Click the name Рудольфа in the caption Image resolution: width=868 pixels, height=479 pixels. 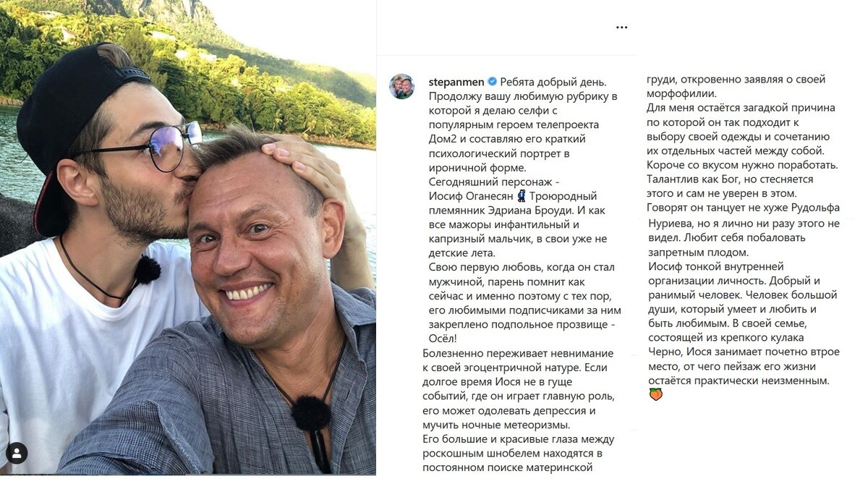(809, 206)
